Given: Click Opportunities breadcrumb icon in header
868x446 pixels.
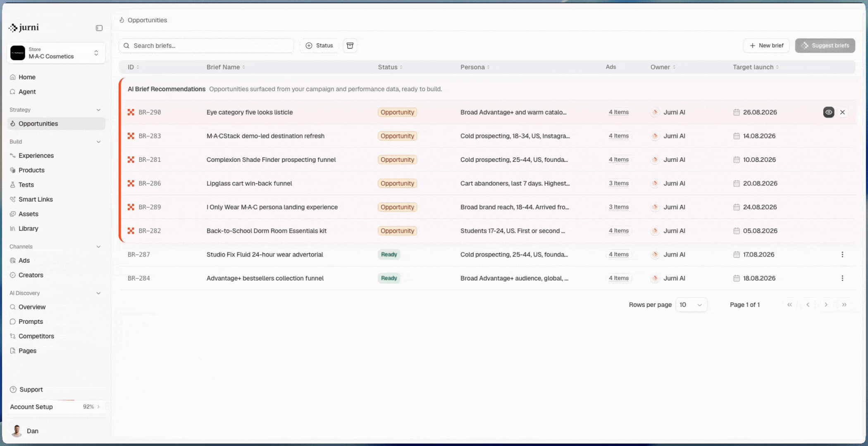Looking at the screenshot, I should pyautogui.click(x=122, y=20).
